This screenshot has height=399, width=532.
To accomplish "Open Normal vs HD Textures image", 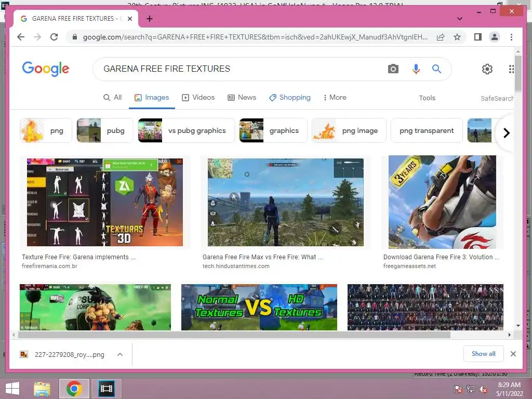I will (x=259, y=307).
